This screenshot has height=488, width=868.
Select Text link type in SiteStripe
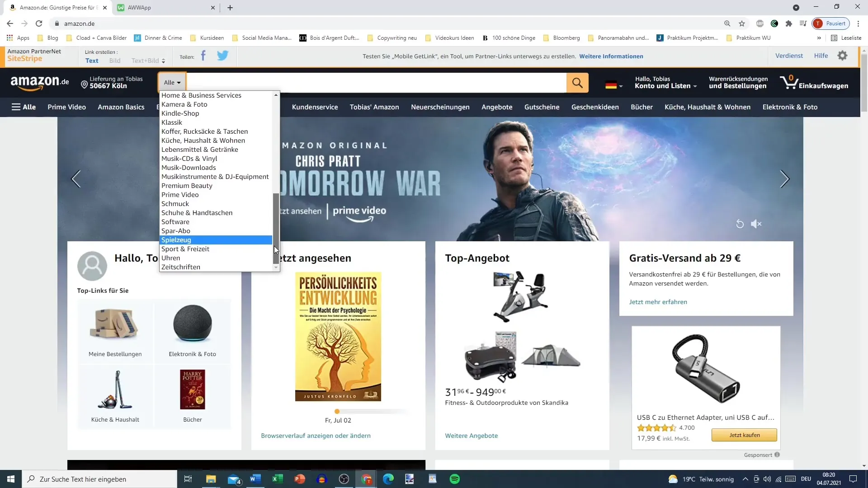point(92,61)
